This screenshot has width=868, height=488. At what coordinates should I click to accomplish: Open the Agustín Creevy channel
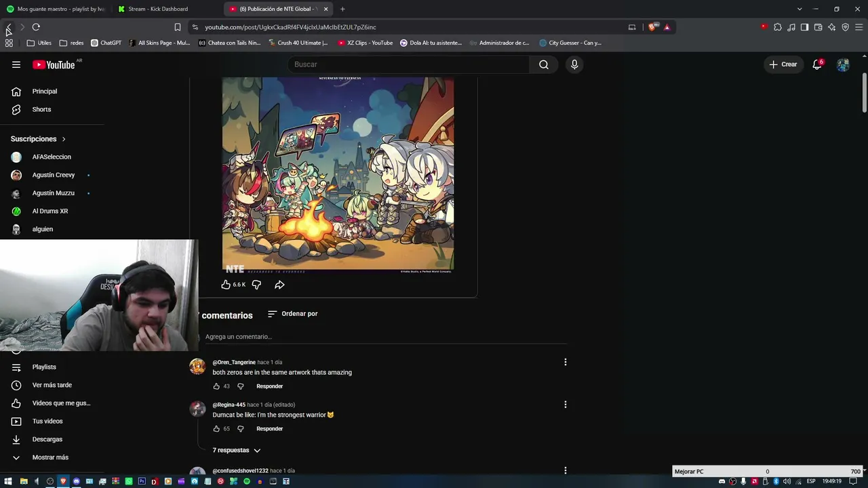point(54,175)
